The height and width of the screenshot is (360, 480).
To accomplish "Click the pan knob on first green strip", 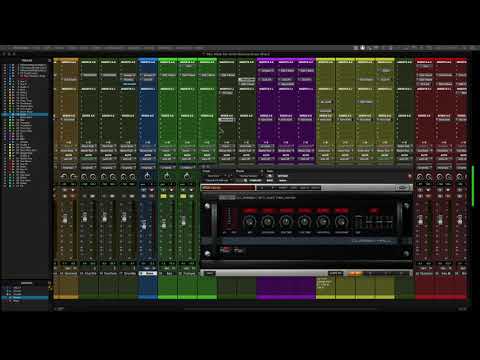I will tap(167, 176).
